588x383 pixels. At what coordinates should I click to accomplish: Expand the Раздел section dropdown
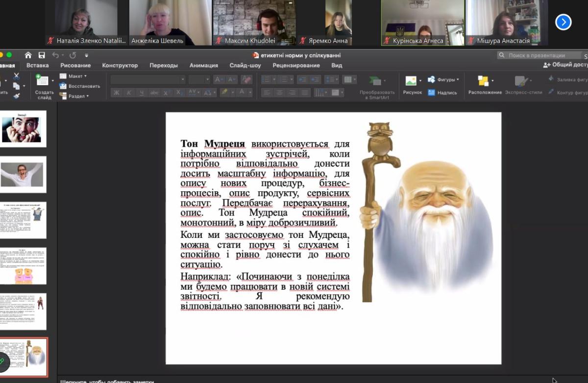[x=74, y=96]
